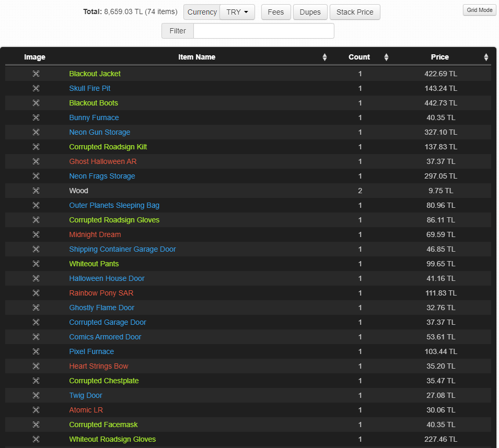Open the Neon Gun Storage link
The width and height of the screenshot is (499, 448).
click(100, 132)
